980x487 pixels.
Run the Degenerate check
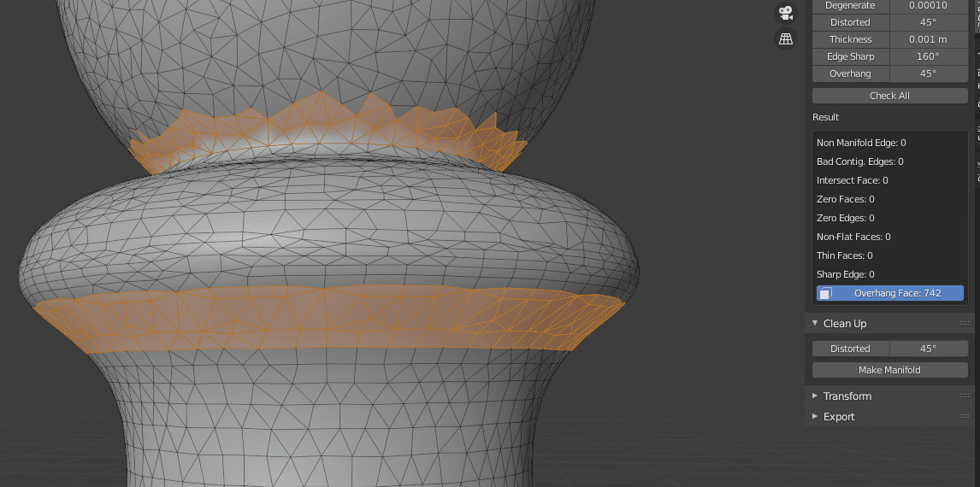850,6
